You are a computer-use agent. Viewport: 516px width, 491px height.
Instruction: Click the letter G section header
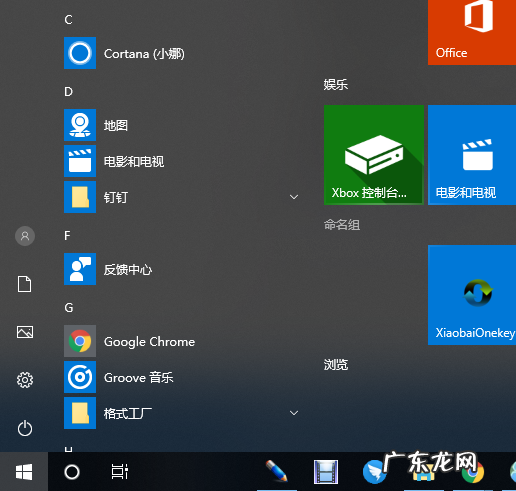[x=69, y=308]
